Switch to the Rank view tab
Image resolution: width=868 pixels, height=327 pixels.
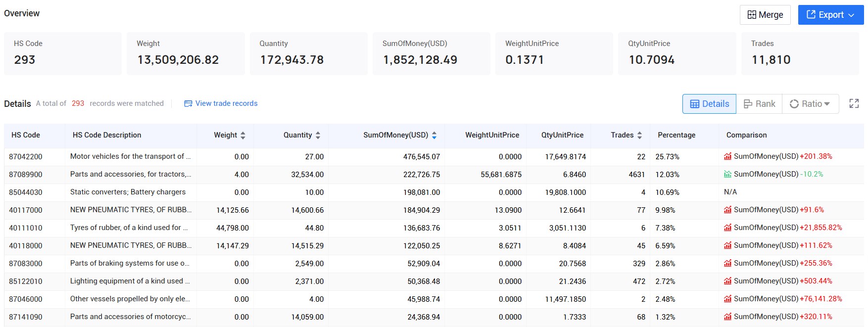point(759,104)
